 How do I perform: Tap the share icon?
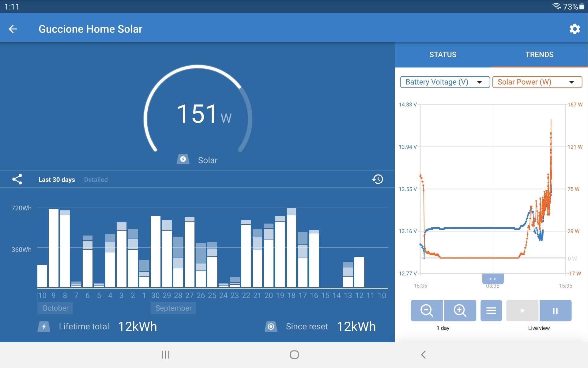(x=17, y=179)
